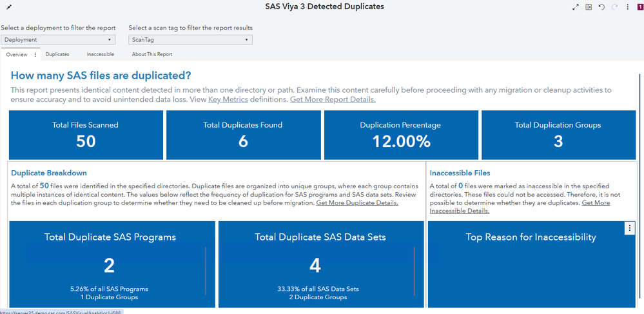Click the report title SAS Viya 3 Detected Duplicates
644x314 pixels.
pyautogui.click(x=324, y=6)
